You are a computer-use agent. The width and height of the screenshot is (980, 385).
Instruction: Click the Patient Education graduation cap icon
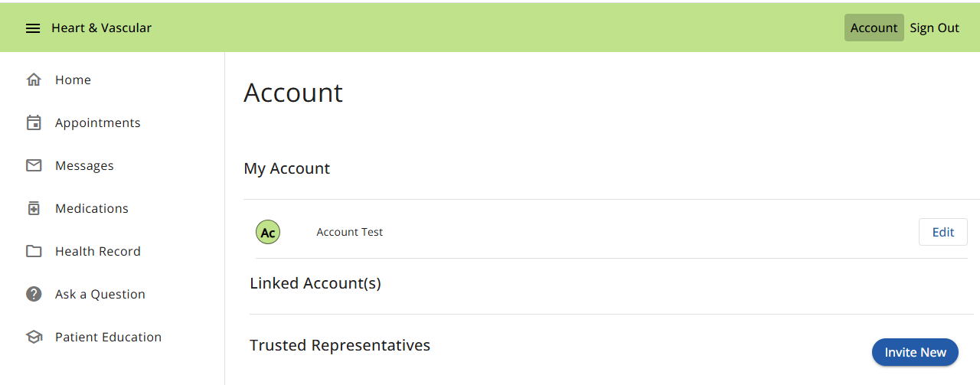[x=34, y=337]
